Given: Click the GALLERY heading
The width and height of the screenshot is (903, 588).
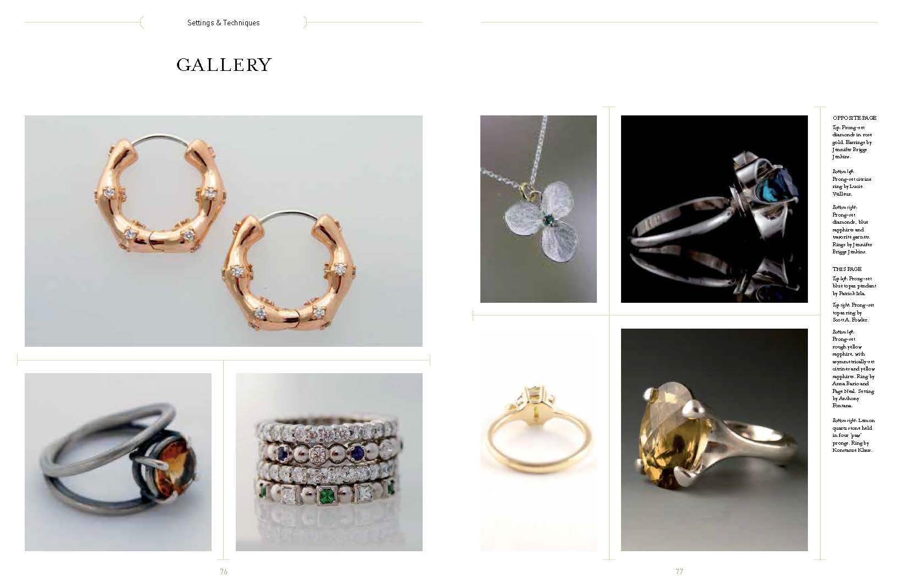Looking at the screenshot, I should click(224, 65).
